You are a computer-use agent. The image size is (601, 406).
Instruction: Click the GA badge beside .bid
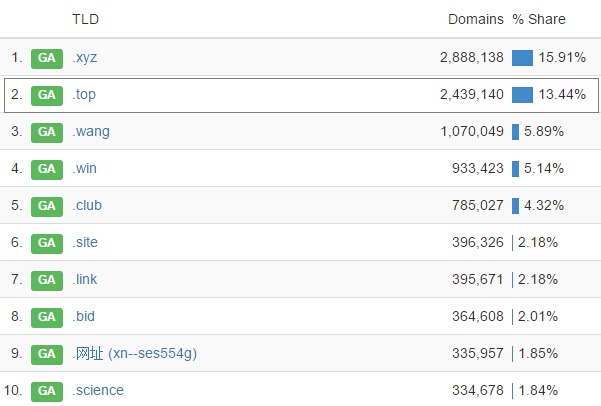point(47,317)
